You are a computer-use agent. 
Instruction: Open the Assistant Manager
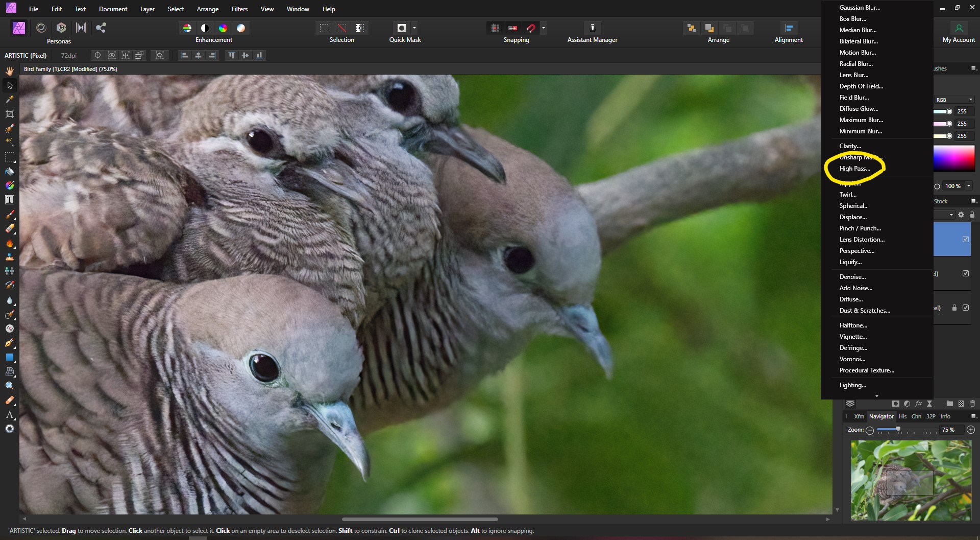tap(592, 28)
